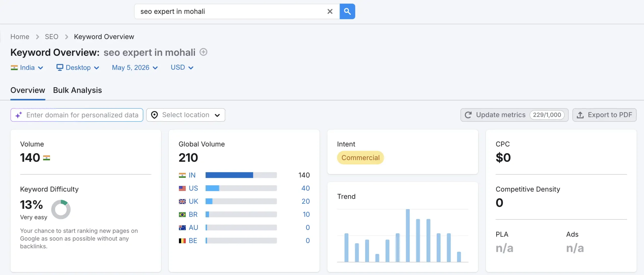Click the Brazil flag icon in Global Volume

click(182, 214)
